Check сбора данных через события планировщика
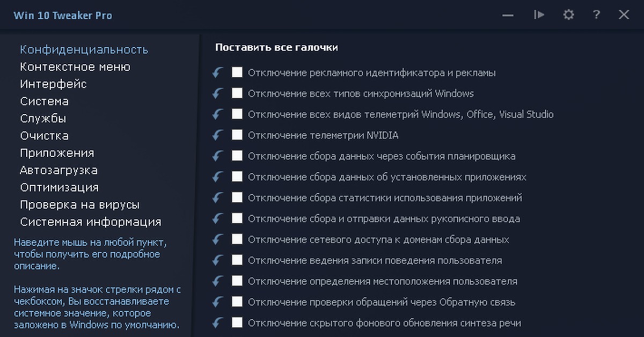Viewport: 644px width, 337px height. (237, 156)
